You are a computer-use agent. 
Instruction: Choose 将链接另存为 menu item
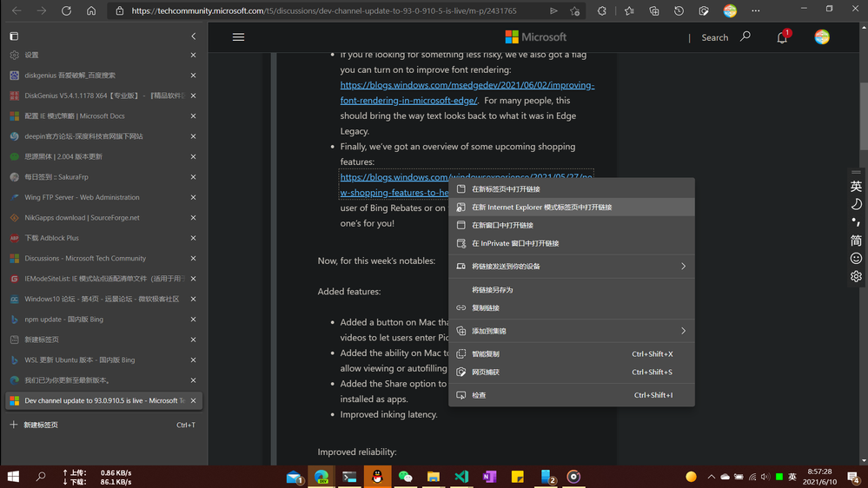(x=572, y=289)
